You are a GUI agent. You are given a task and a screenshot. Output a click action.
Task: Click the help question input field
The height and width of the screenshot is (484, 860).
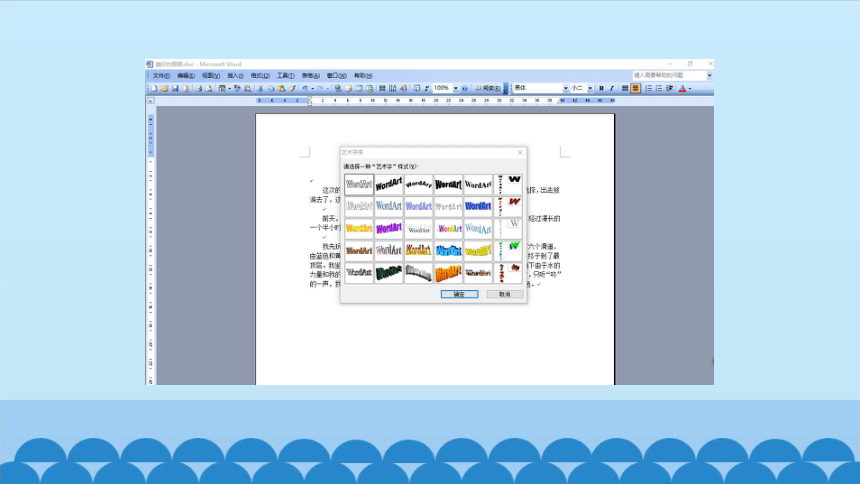[669, 75]
